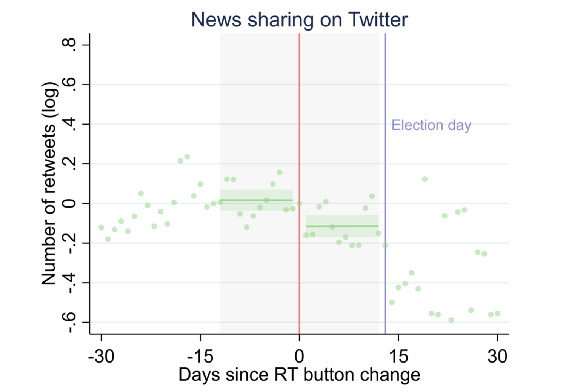Click the Election day label
The image size is (563, 392).
(x=431, y=125)
